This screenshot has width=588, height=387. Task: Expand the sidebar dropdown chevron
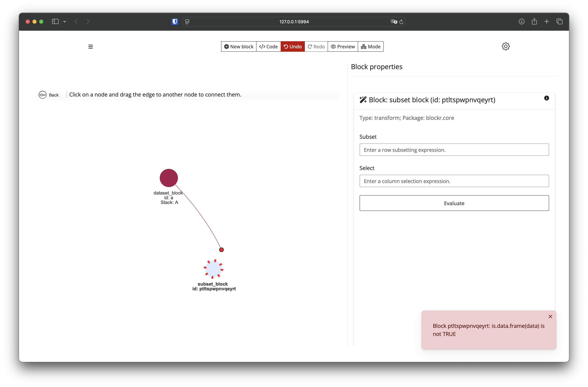pos(65,22)
